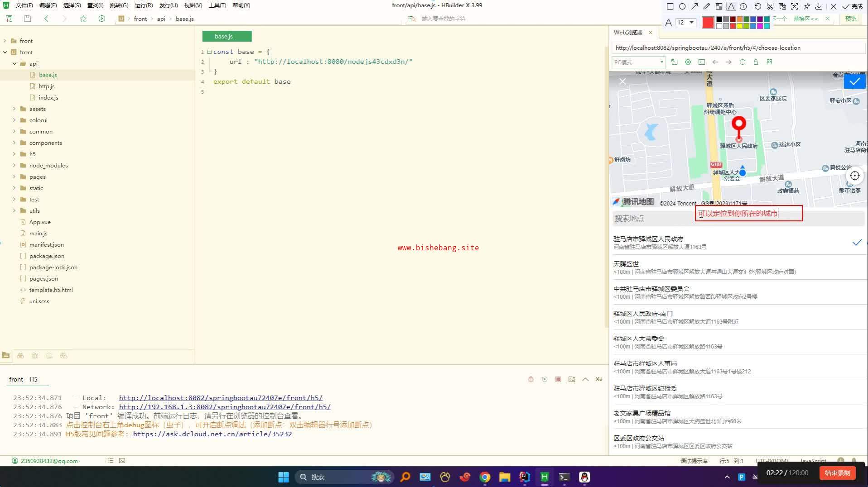Select the 驿城区人大常委会 location result
The image size is (868, 487).
738,342
